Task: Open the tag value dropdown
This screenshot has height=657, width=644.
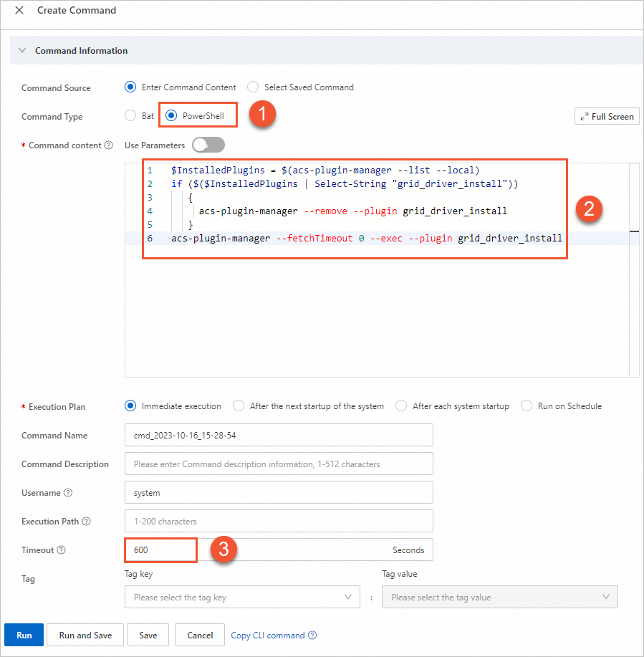Action: 499,597
